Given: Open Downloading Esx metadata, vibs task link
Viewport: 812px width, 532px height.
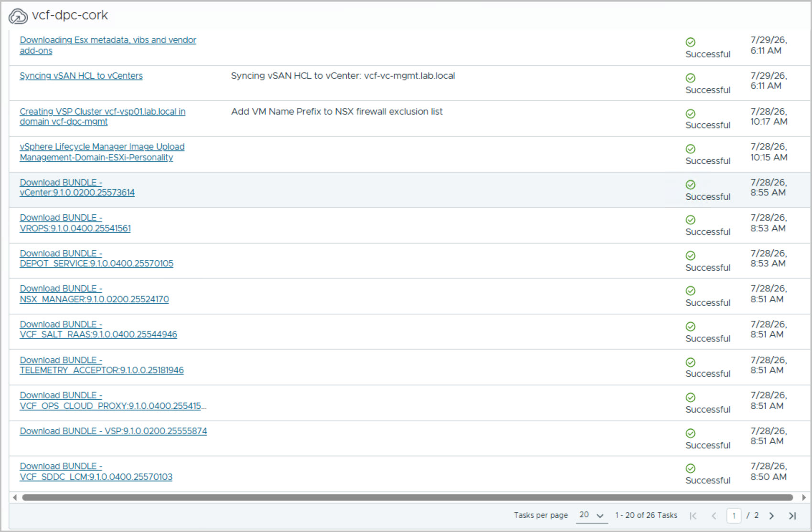Looking at the screenshot, I should point(108,45).
